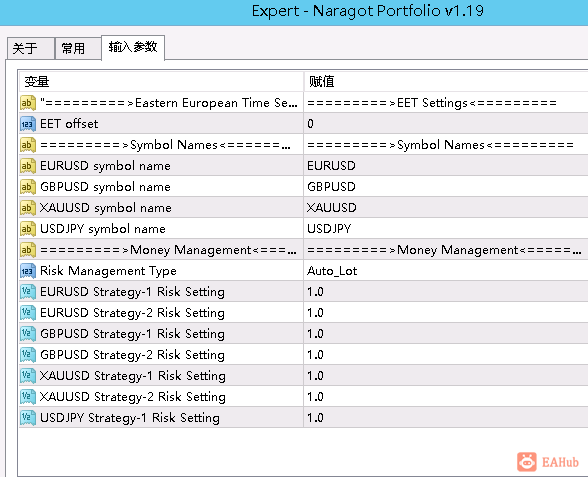Edit the EURUSD value cell

pos(446,166)
